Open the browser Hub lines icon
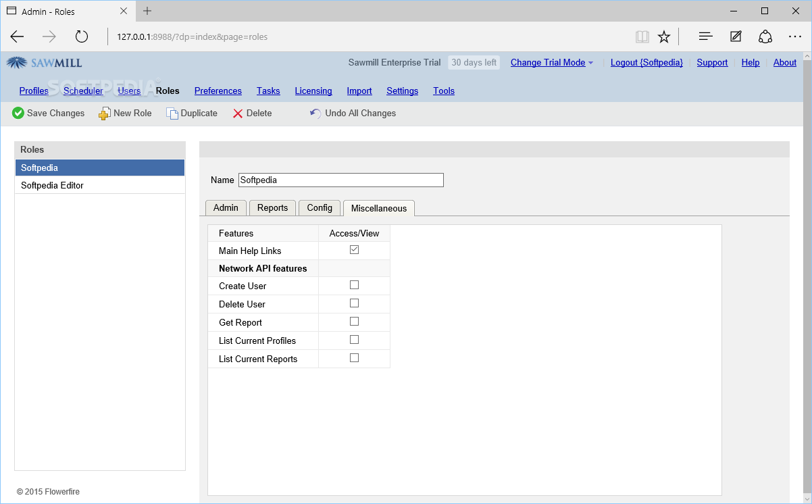The width and height of the screenshot is (812, 504). coord(706,36)
